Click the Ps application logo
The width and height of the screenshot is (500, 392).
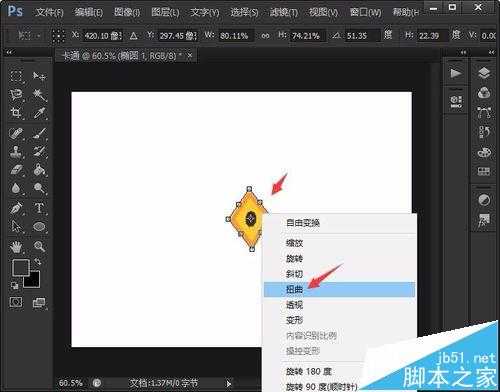click(x=15, y=11)
